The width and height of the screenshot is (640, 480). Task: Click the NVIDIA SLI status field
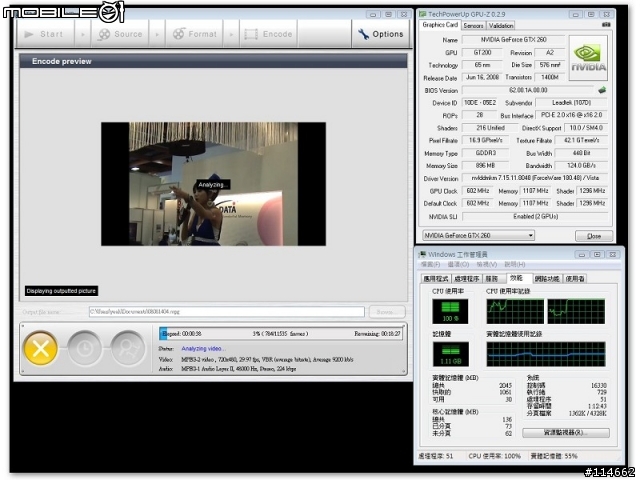click(x=536, y=217)
